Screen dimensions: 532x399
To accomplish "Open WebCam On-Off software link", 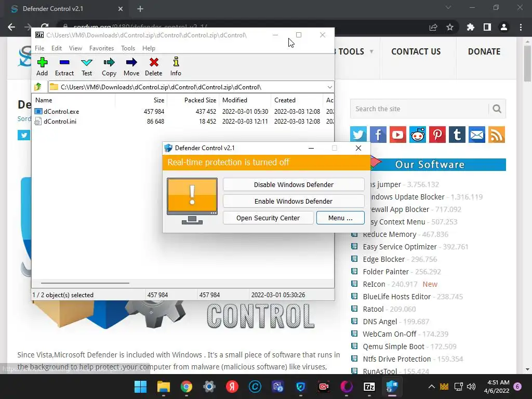I will [x=390, y=334].
